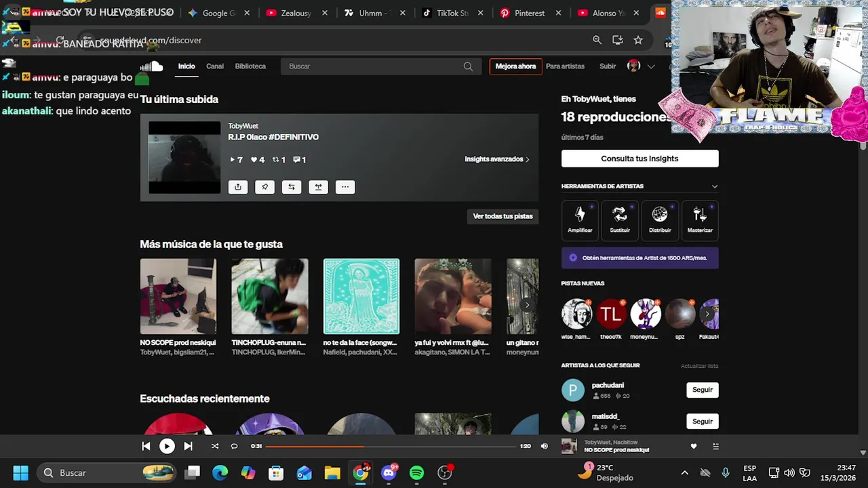The height and width of the screenshot is (488, 868).
Task: Open the wise_ham artist avatar in Pistas nuevas
Action: tap(576, 314)
